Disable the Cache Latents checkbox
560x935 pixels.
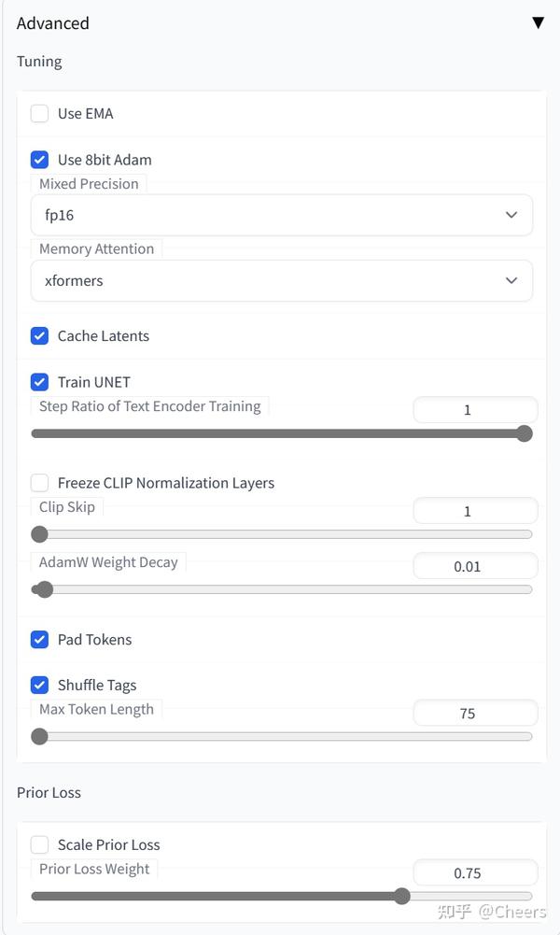39,336
